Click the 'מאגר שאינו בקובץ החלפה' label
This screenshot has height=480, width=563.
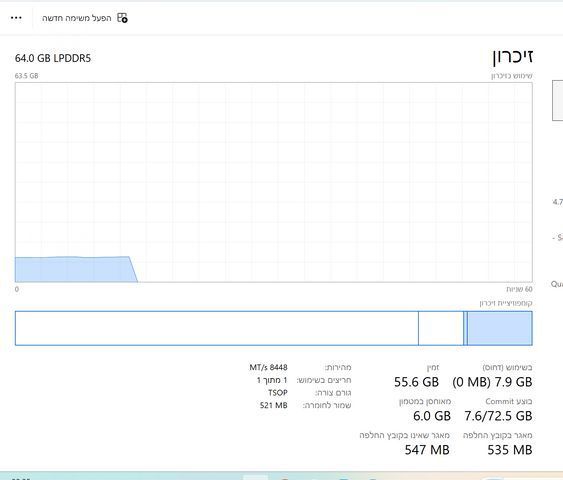[x=405, y=435]
